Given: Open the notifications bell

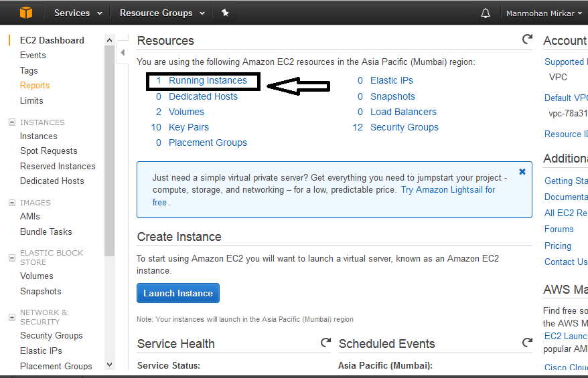Looking at the screenshot, I should click(486, 13).
